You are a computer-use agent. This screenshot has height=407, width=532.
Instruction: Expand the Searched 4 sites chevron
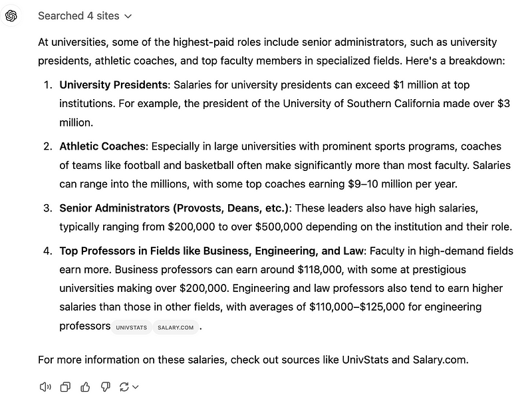tap(128, 15)
